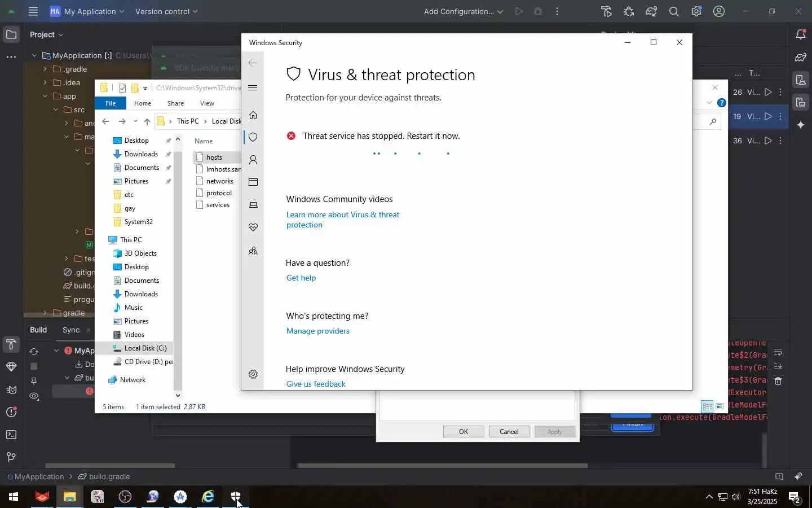The height and width of the screenshot is (508, 812).
Task: Collapse MyApplication root project node
Action: click(34, 55)
